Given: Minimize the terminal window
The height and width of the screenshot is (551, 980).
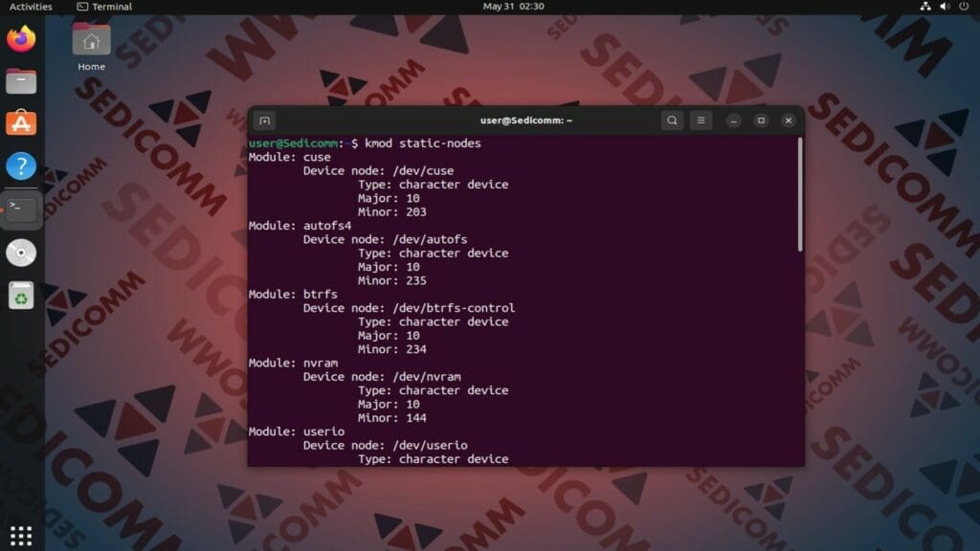Looking at the screenshot, I should tap(734, 121).
